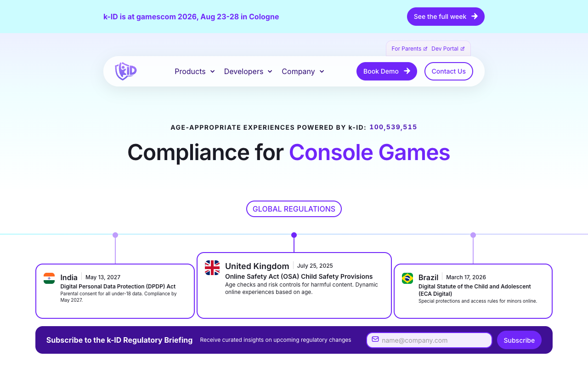This screenshot has height=368, width=588.
Task: Select the Brazil timeline marker dot
Action: point(473,235)
